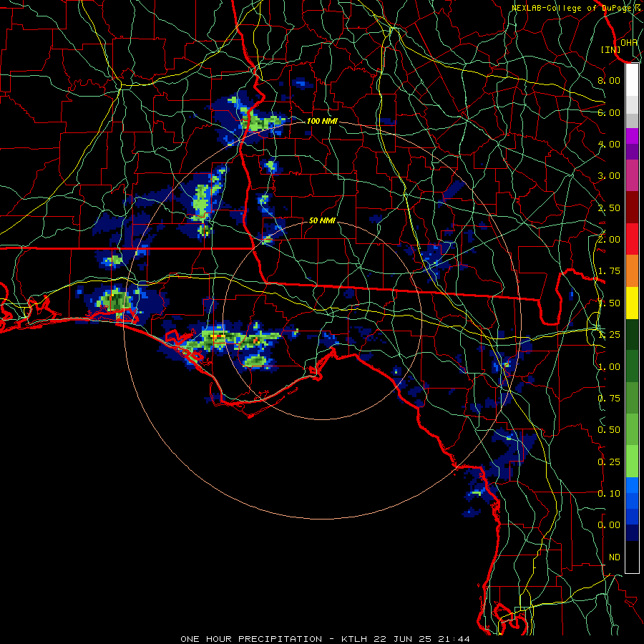Viewport: 644px width, 644px height.
Task: Click the 2.00 legend value
Action: tap(609, 240)
